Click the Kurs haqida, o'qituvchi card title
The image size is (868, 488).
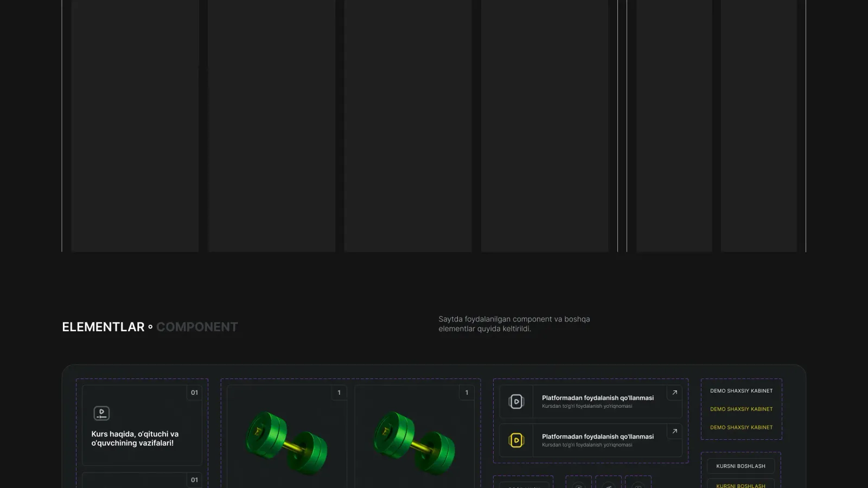click(135, 439)
